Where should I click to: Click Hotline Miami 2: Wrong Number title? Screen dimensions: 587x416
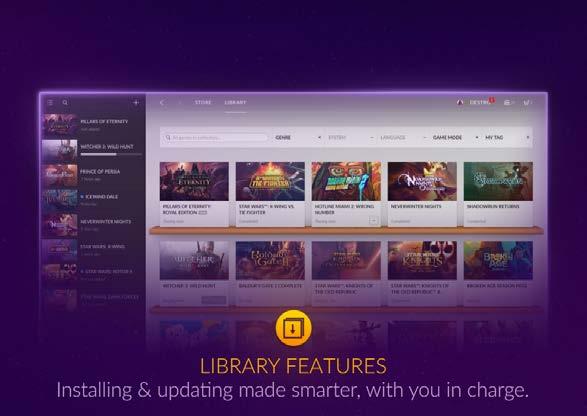click(344, 209)
